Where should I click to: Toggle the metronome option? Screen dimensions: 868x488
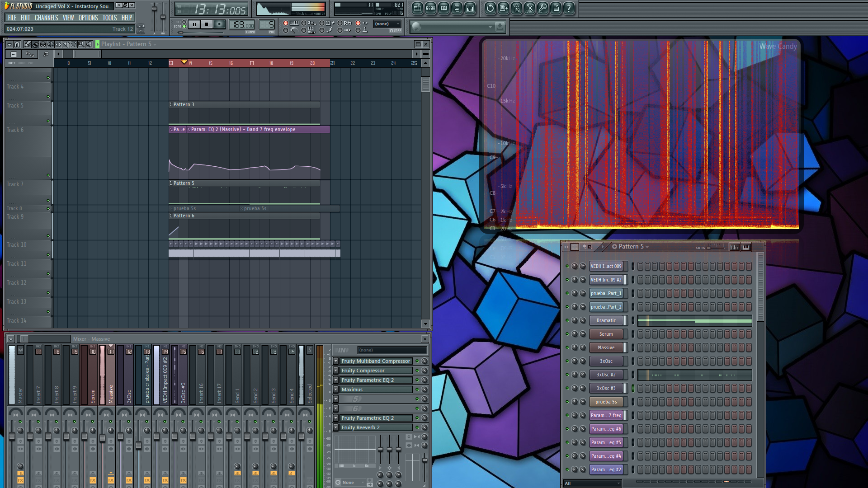tap(286, 30)
